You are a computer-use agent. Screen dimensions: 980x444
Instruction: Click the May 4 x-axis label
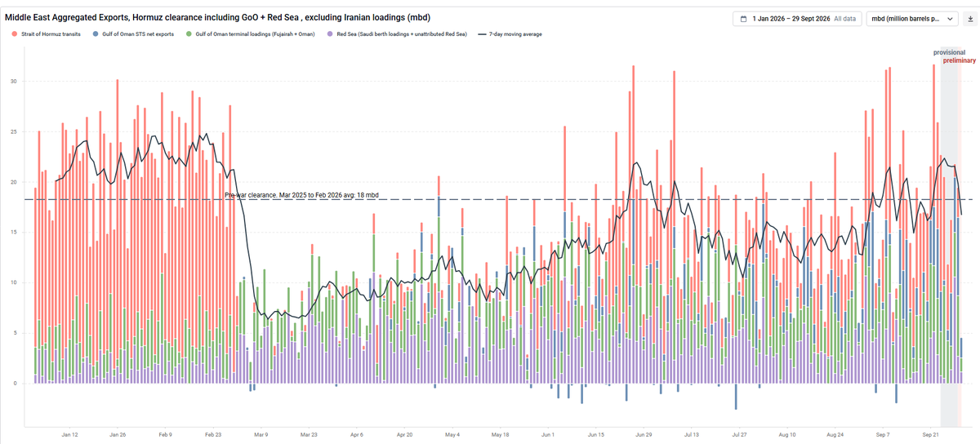[452, 436]
